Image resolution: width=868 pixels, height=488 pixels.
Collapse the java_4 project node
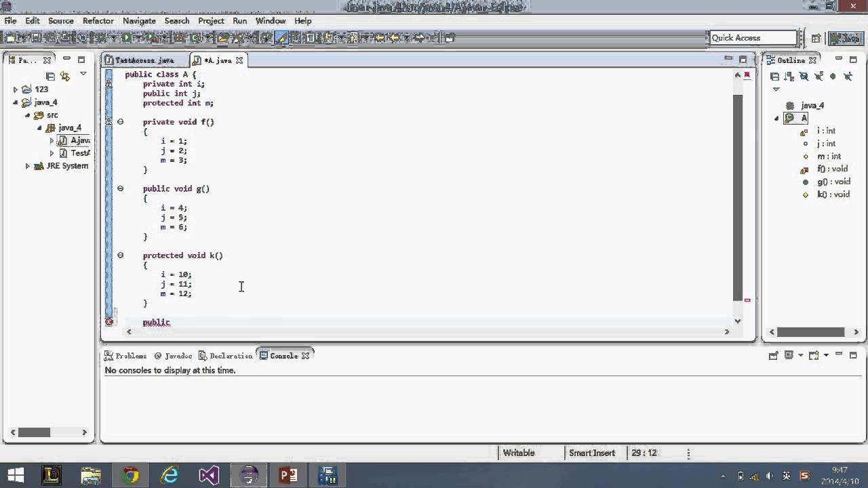(16, 102)
